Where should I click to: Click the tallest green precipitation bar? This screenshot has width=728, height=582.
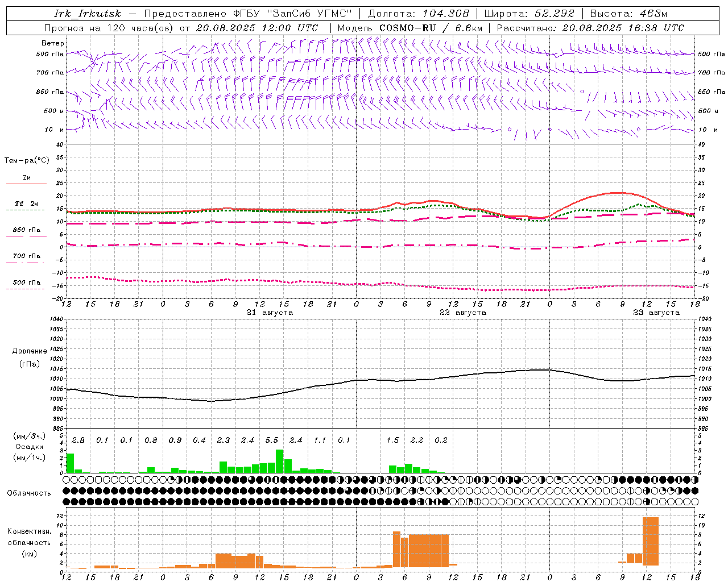tap(279, 462)
